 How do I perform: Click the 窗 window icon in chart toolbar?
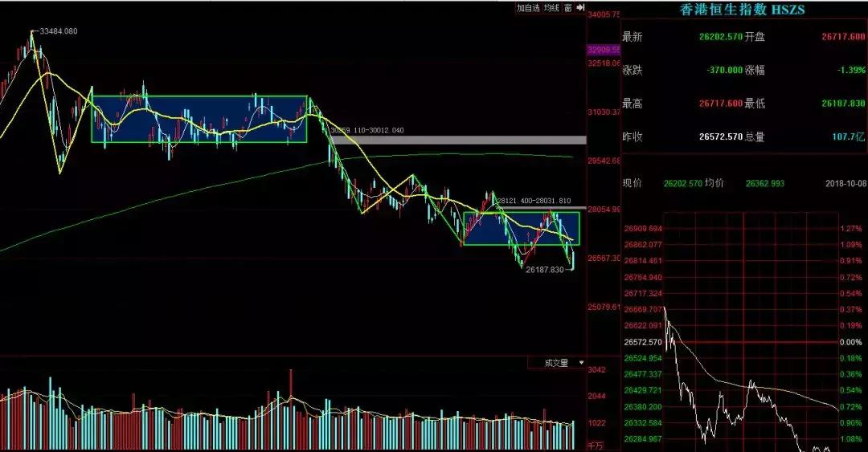coord(567,8)
